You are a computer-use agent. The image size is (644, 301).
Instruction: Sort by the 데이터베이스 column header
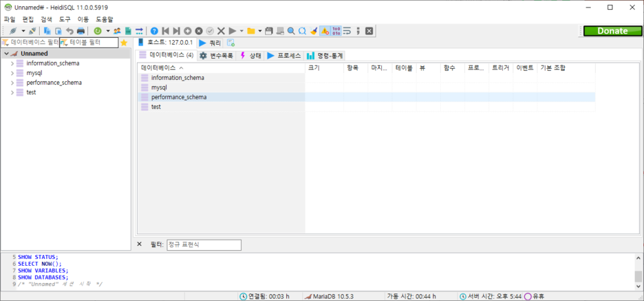pyautogui.click(x=222, y=68)
